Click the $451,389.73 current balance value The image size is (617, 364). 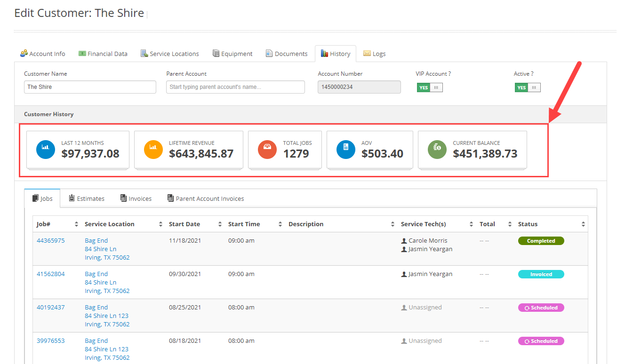point(485,154)
